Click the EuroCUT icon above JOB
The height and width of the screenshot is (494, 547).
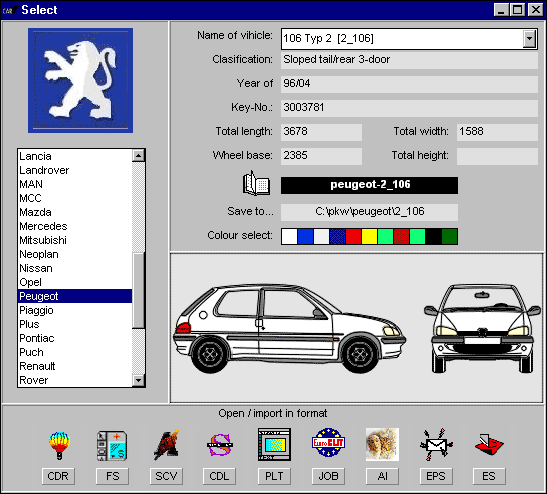coord(328,443)
